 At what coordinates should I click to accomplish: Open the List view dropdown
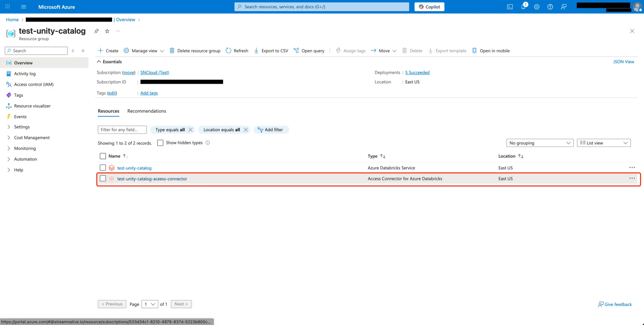click(x=604, y=143)
